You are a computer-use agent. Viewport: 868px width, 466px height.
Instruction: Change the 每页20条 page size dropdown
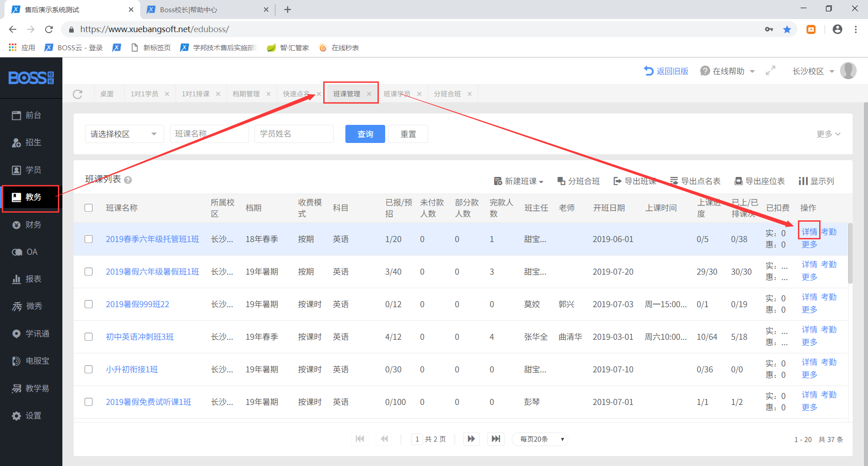pyautogui.click(x=540, y=439)
